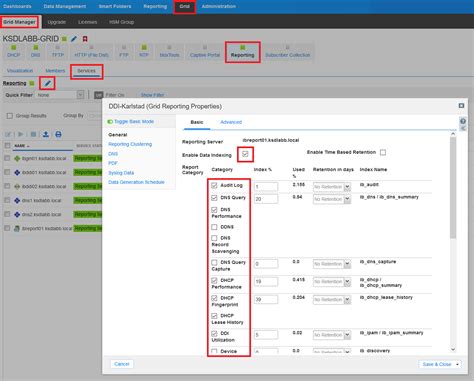Open DHCP Performance retention dropdown
This screenshot has width=474, height=381.
tap(347, 282)
